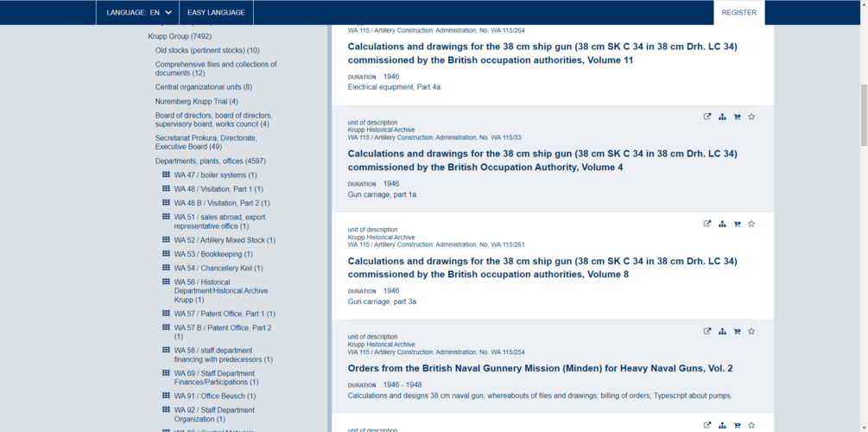Star the Volume 8 entry as favorite
This screenshot has width=868, height=432.
pos(751,224)
